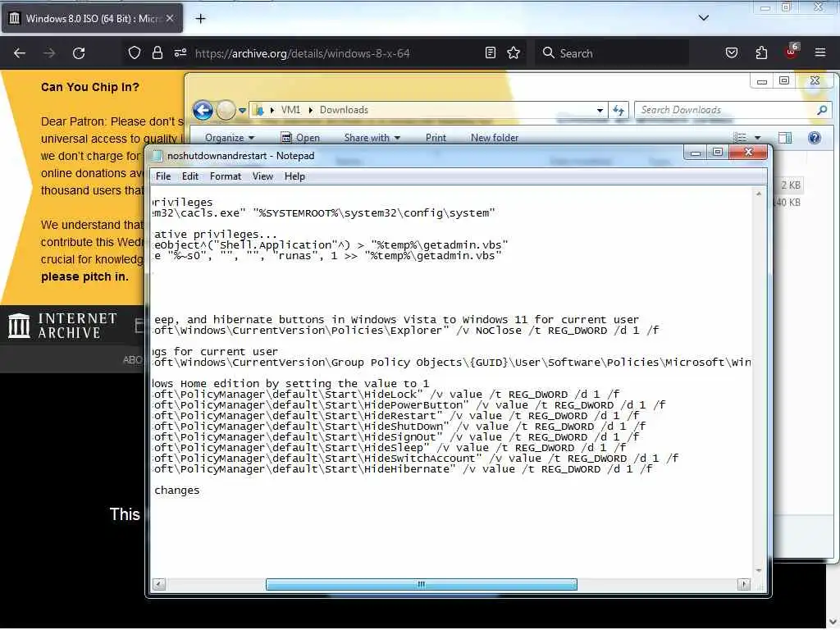Focus the Firefox Search field
Image resolution: width=840 pixels, height=630 pixels.
point(614,53)
